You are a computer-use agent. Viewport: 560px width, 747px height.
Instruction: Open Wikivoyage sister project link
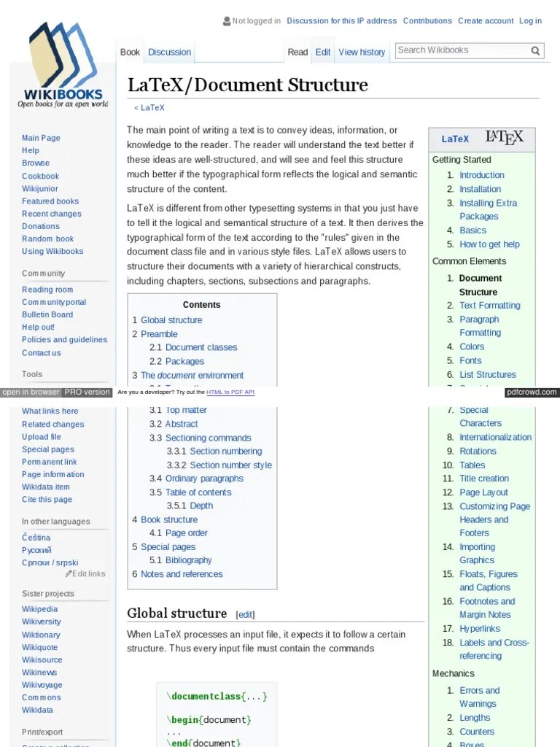42,684
